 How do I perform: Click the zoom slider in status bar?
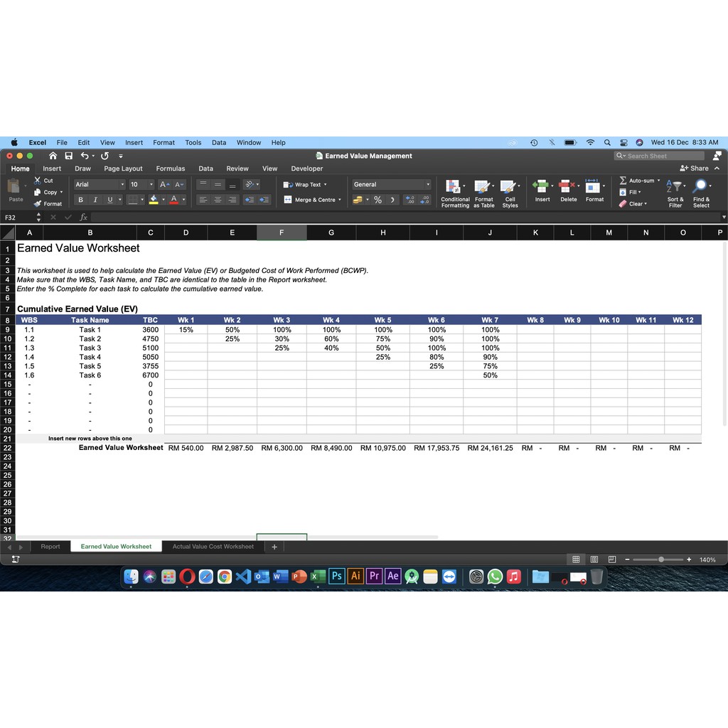661,560
